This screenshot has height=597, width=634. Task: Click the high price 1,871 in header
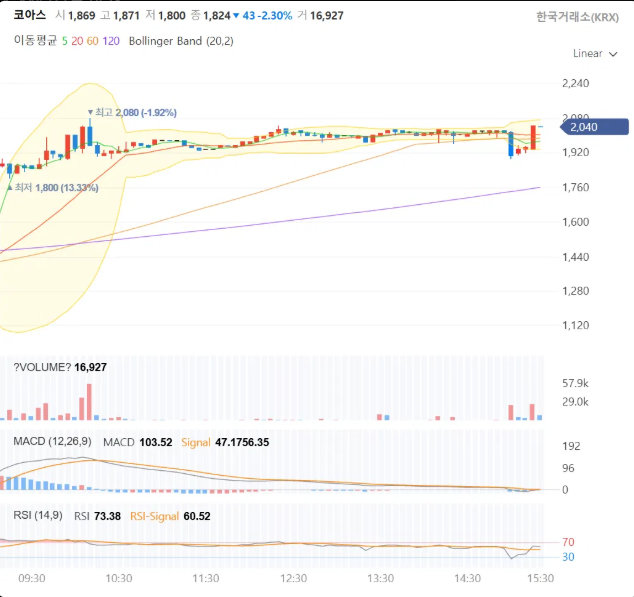pyautogui.click(x=127, y=16)
